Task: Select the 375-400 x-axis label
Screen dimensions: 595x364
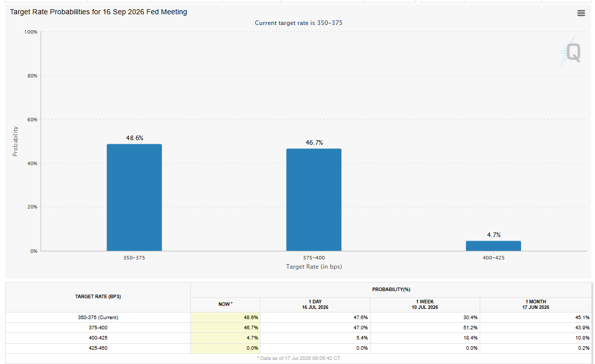Action: 314,258
